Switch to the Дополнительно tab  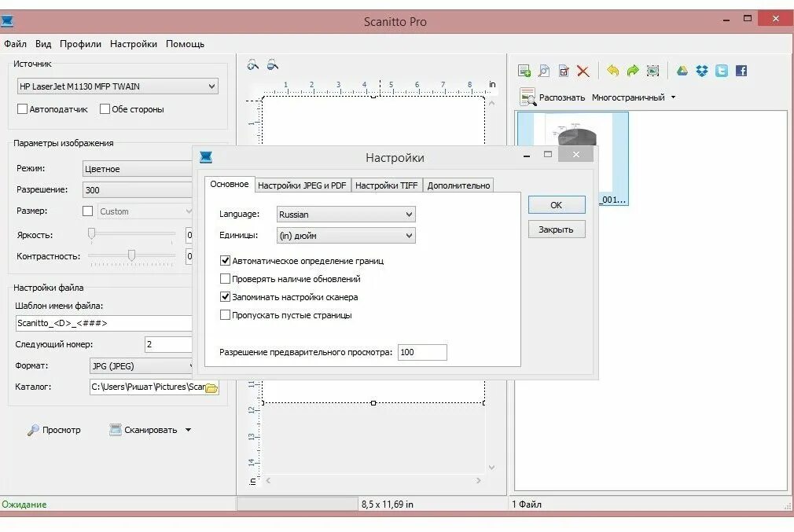pos(458,185)
